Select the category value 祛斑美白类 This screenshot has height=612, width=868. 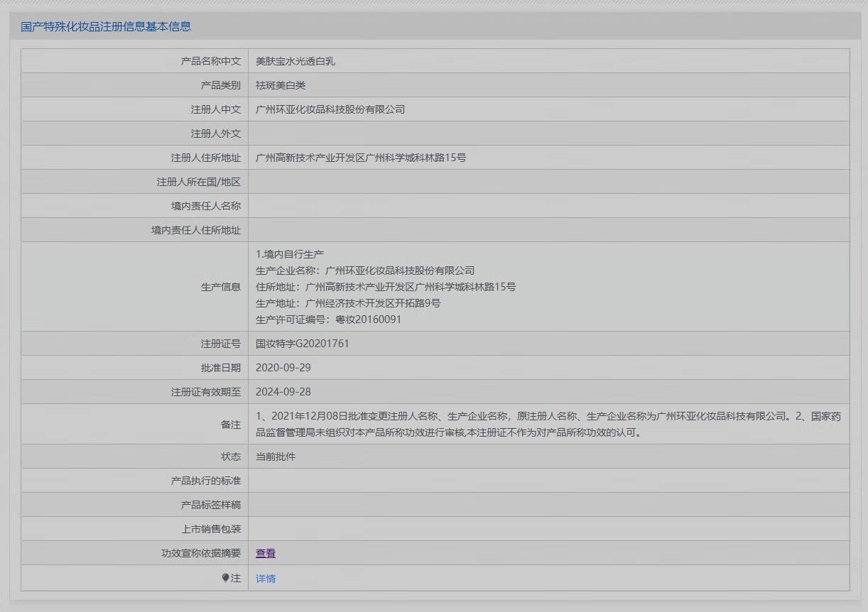281,85
